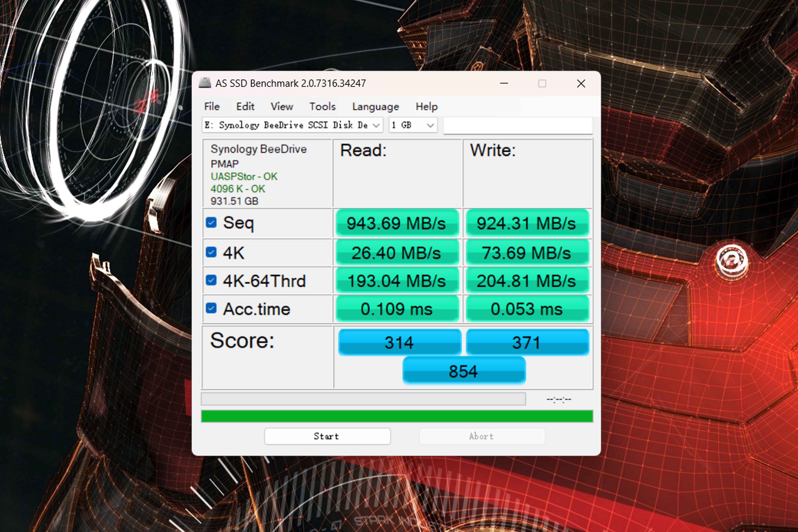Click the disabled maximize button
798x532 pixels.
pyautogui.click(x=542, y=84)
